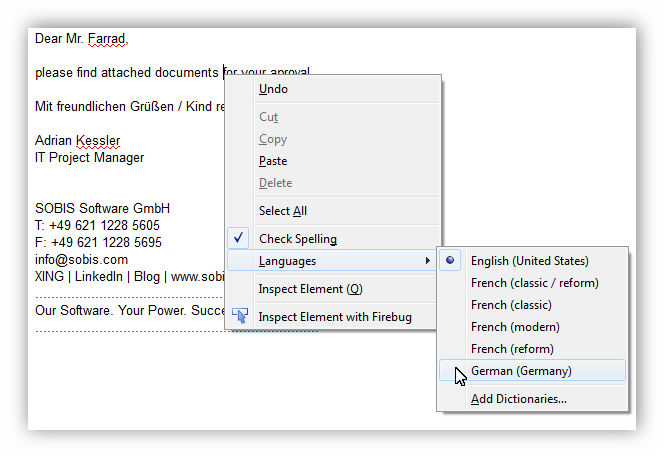
Task: Click the info@sobis.com email text
Action: pos(81,259)
